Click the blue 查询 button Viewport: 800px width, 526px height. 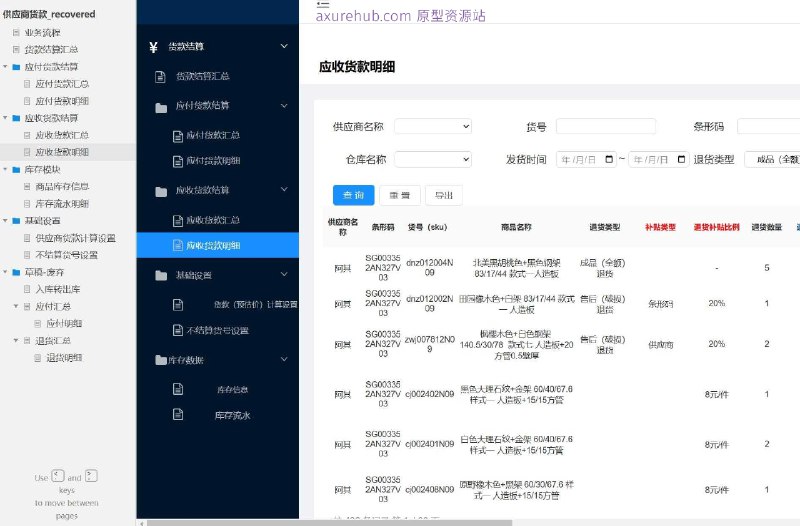[x=354, y=195]
